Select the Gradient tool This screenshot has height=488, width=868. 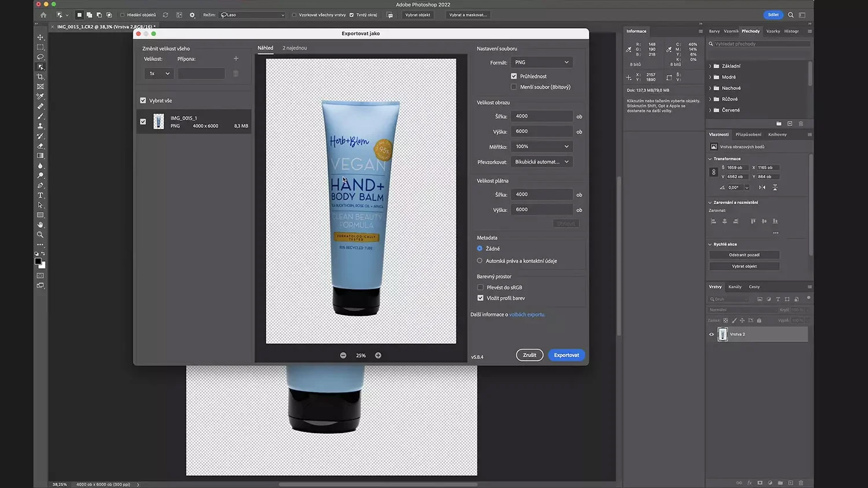tap(41, 156)
